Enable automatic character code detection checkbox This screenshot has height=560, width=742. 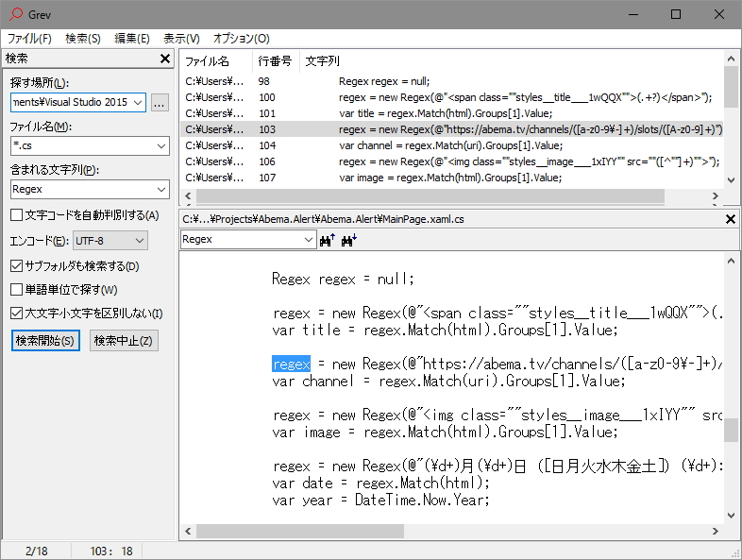(17, 215)
